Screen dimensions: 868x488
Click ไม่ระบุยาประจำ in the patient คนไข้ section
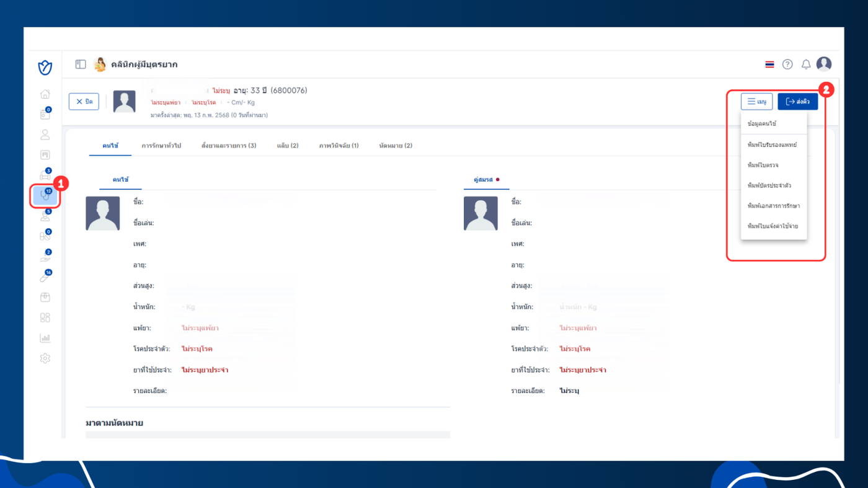205,370
